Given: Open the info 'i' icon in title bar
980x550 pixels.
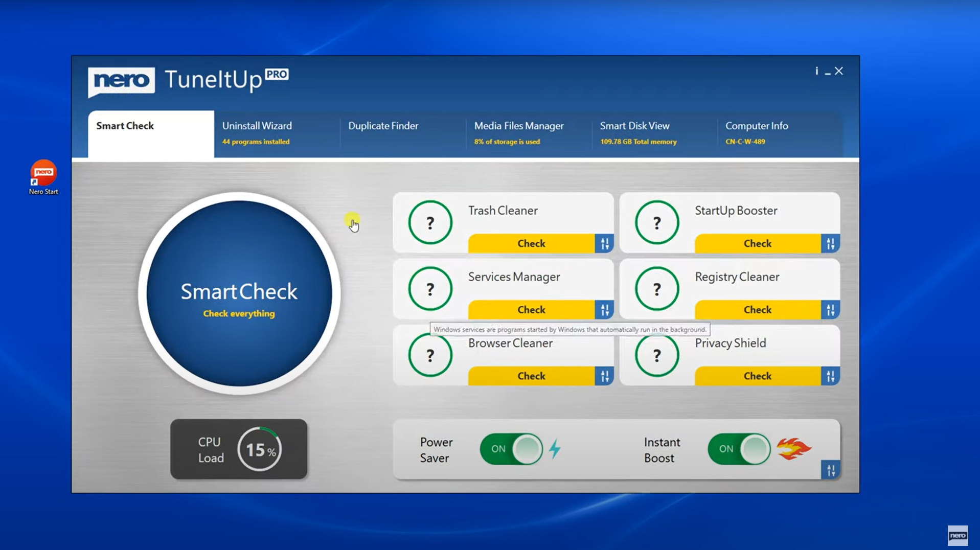Looking at the screenshot, I should (816, 71).
